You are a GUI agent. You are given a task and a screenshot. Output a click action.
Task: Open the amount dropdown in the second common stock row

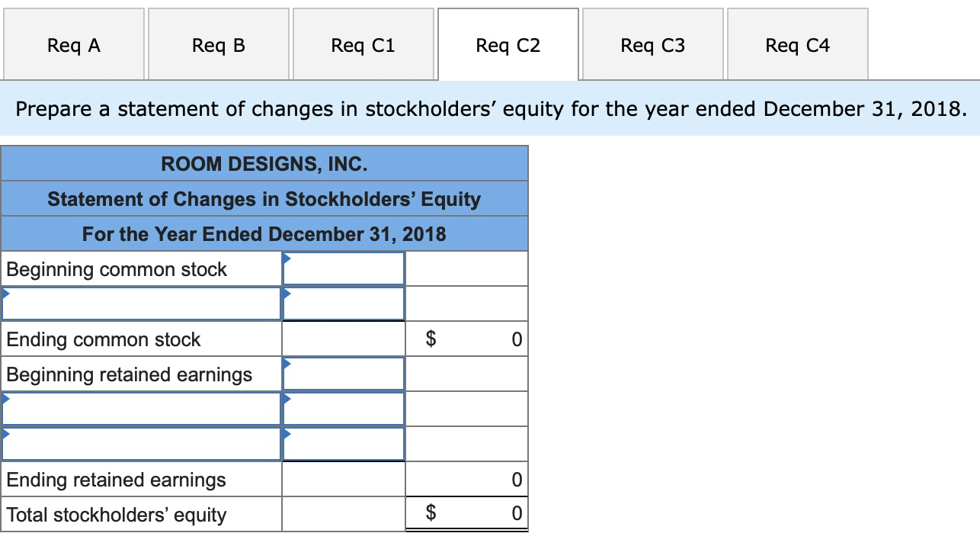[x=343, y=303]
